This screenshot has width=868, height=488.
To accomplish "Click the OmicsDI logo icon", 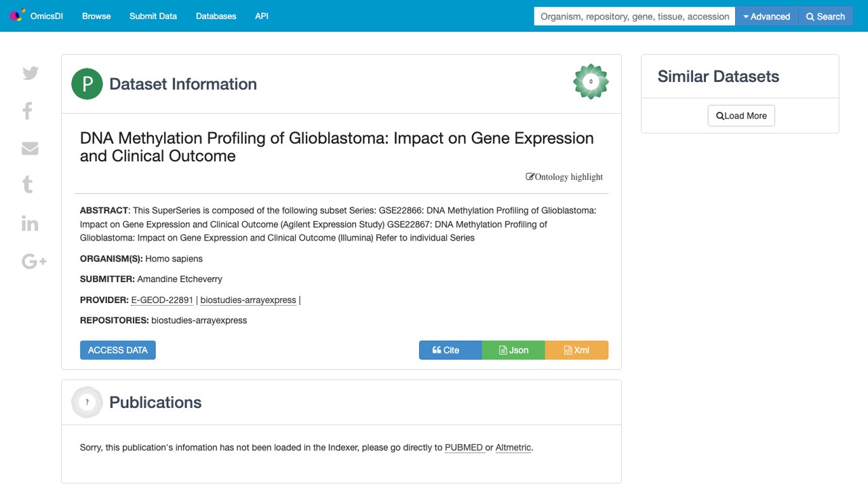I will [18, 15].
